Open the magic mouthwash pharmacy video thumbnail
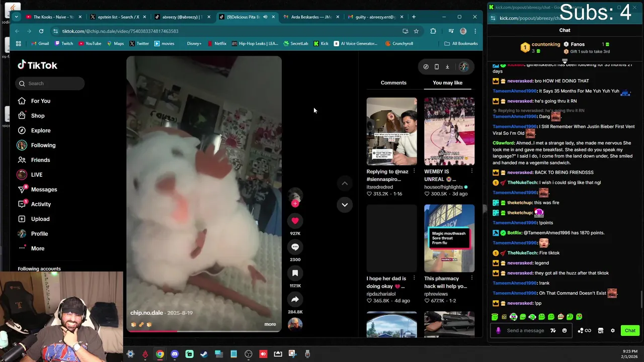Viewport: 644px width, 362px height. [x=449, y=238]
